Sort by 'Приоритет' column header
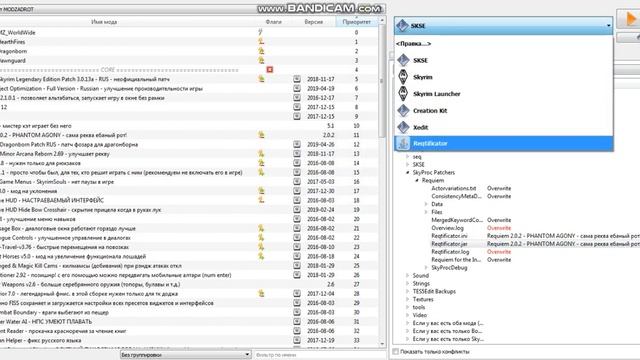Screen dimensions: 640x360 [x=357, y=22]
